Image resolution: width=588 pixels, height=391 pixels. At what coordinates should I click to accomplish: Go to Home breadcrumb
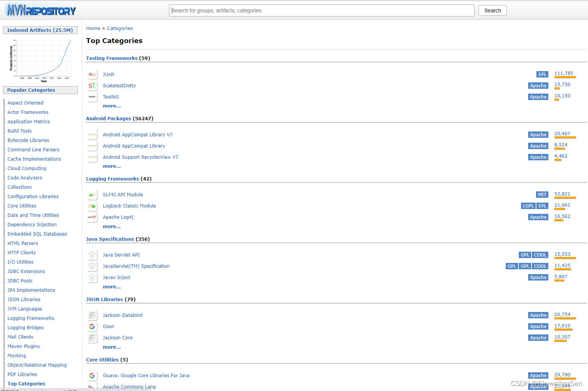click(93, 28)
